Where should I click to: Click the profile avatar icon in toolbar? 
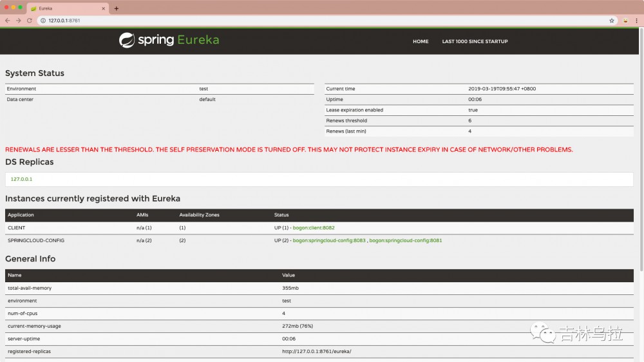pyautogui.click(x=625, y=21)
